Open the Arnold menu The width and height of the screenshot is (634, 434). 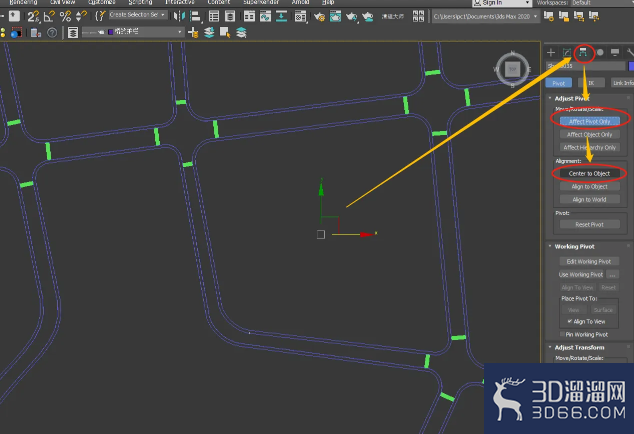(300, 2)
